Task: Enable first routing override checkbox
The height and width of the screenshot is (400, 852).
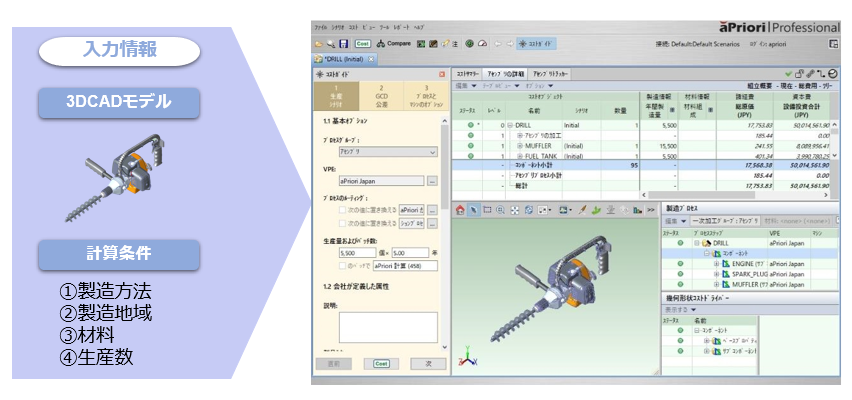Action: (x=344, y=210)
